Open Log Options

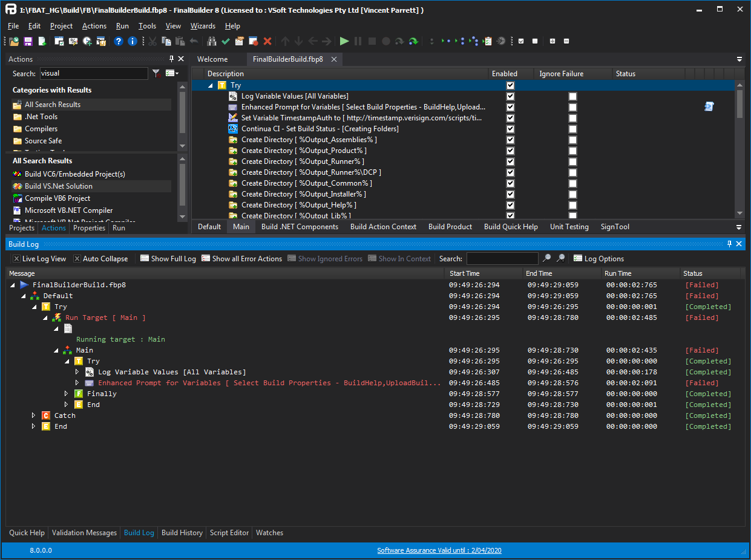(599, 259)
